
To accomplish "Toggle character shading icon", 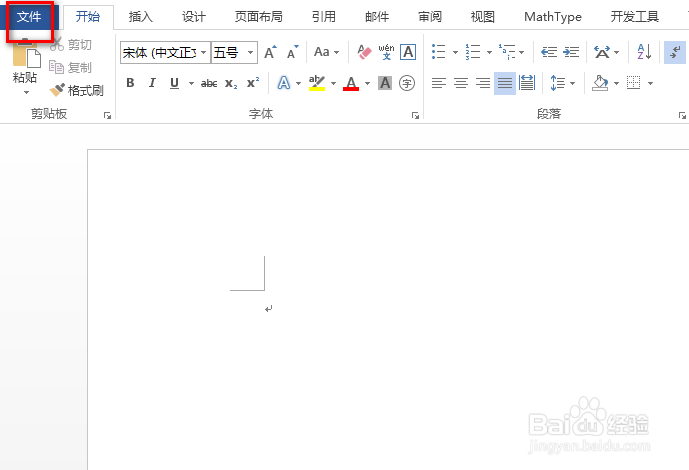I will click(385, 83).
